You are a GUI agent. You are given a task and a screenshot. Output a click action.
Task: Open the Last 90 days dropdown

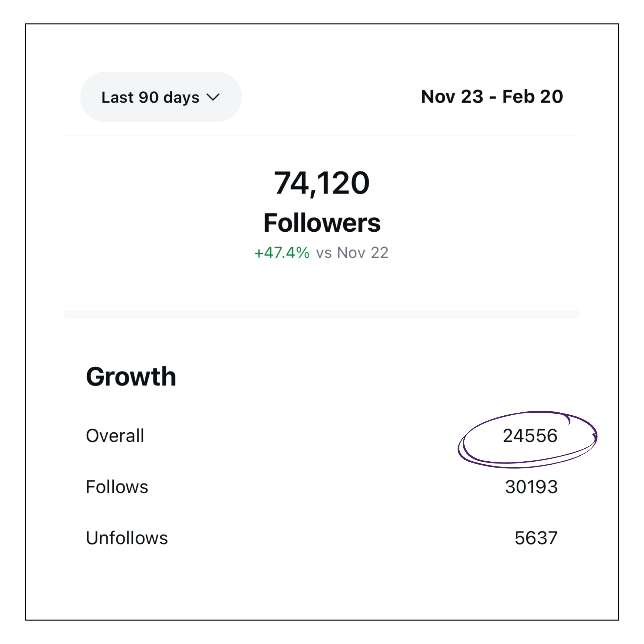[160, 97]
